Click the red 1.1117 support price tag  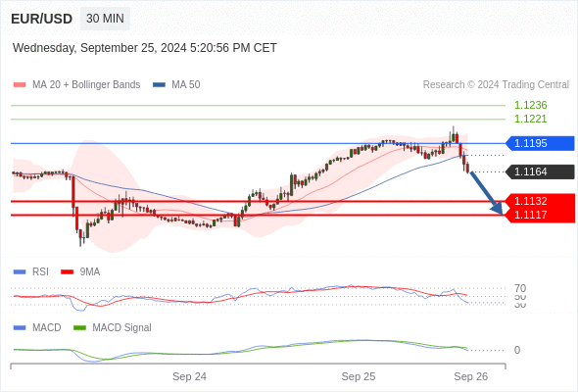(540, 215)
